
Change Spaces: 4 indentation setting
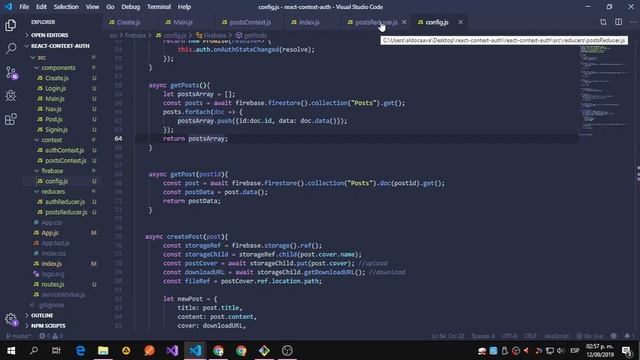coord(483,336)
